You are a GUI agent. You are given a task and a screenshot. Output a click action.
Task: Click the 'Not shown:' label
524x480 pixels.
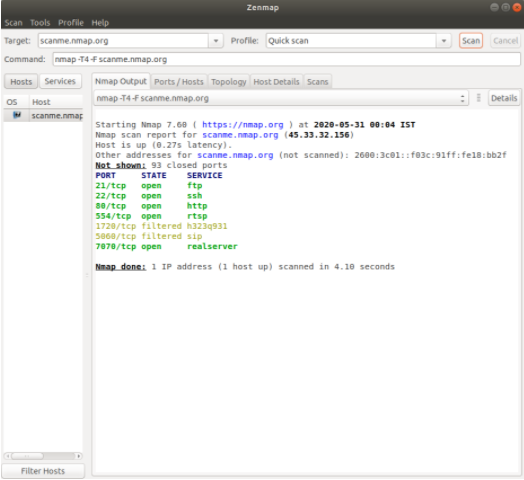click(x=121, y=165)
